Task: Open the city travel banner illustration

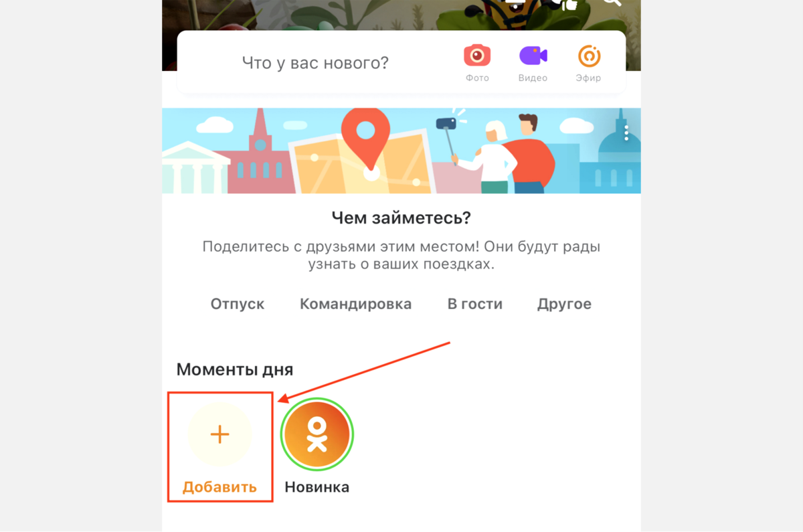Action: (x=401, y=151)
